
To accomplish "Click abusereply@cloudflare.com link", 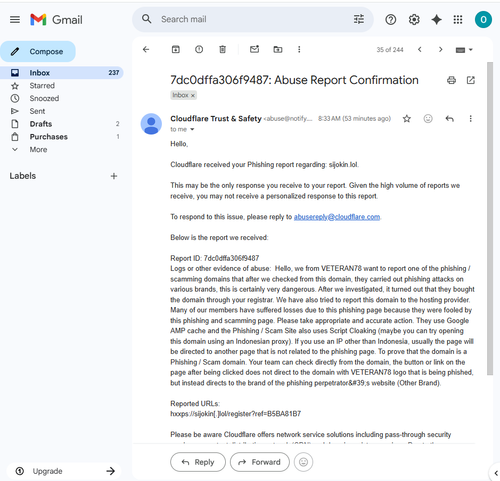I will coord(337,217).
